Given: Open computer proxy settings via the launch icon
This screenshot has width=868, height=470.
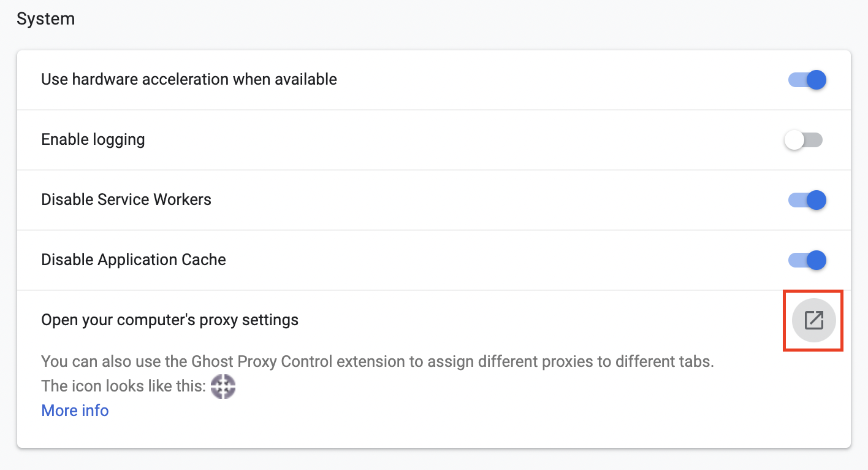Looking at the screenshot, I should pos(813,320).
